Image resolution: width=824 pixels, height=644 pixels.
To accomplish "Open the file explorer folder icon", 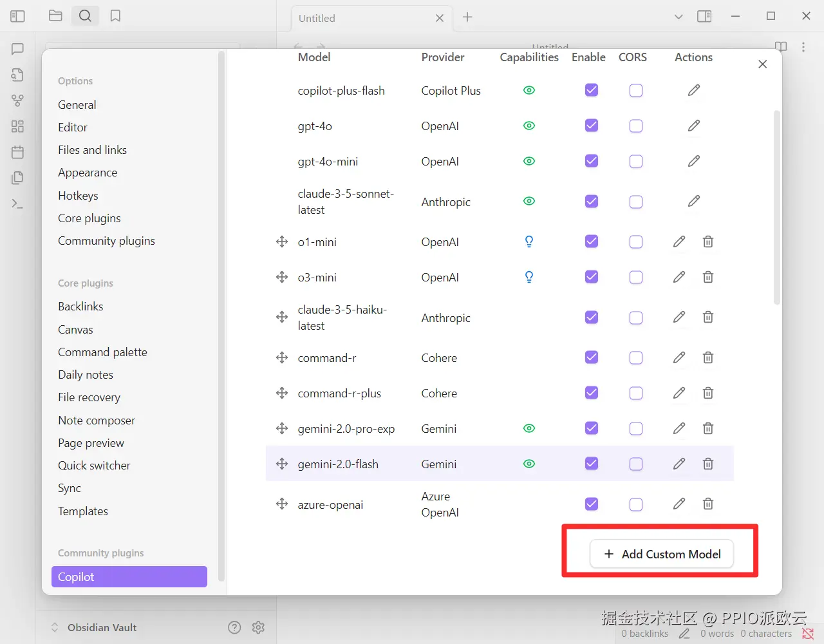I will coord(55,16).
